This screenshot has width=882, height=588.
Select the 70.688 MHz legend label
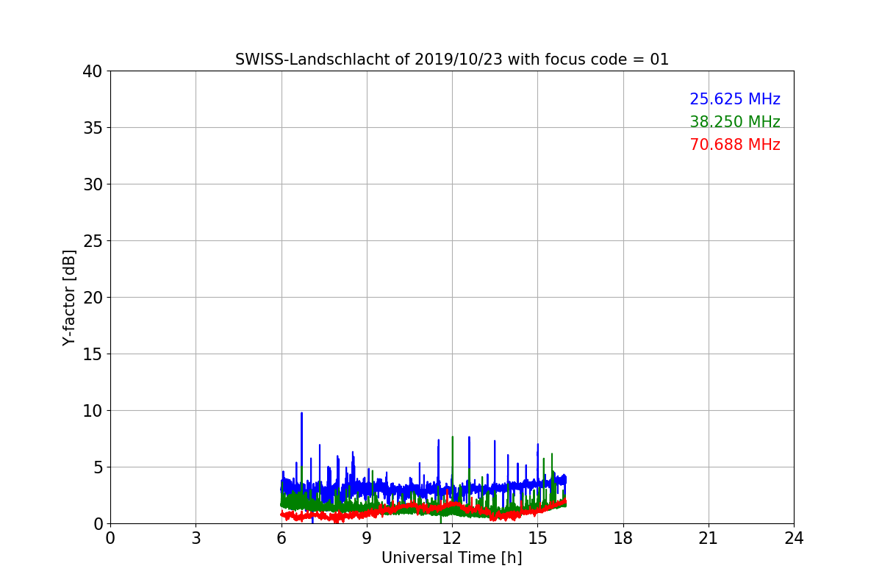coord(735,145)
